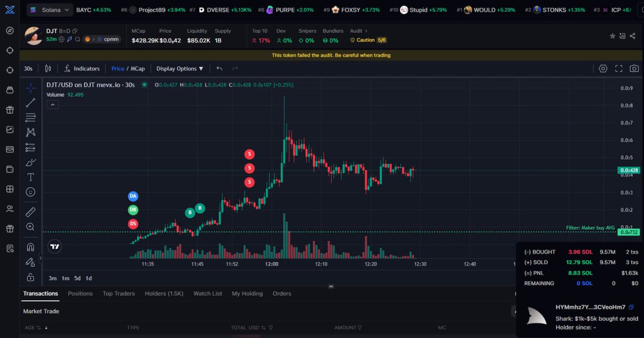Screen dimensions: 644x338
Task: Switch to the Positions tab
Action: click(x=80, y=293)
